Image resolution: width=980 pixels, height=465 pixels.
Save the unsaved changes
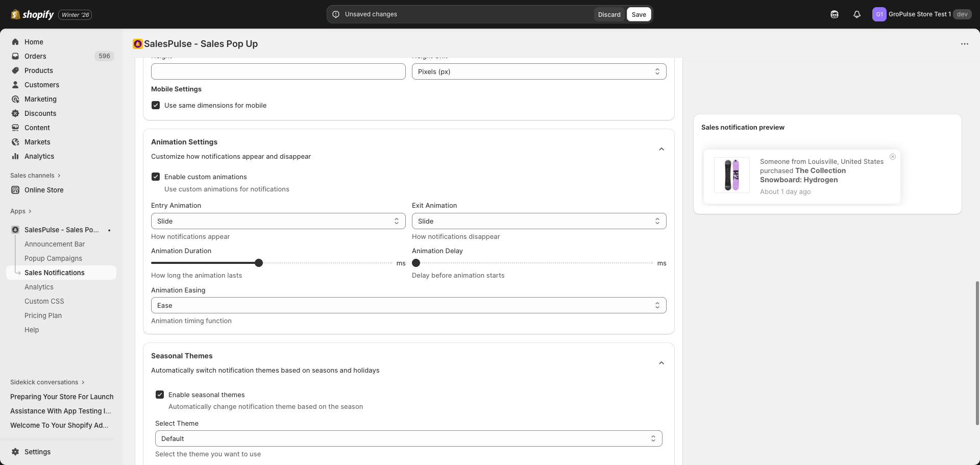[x=639, y=14]
